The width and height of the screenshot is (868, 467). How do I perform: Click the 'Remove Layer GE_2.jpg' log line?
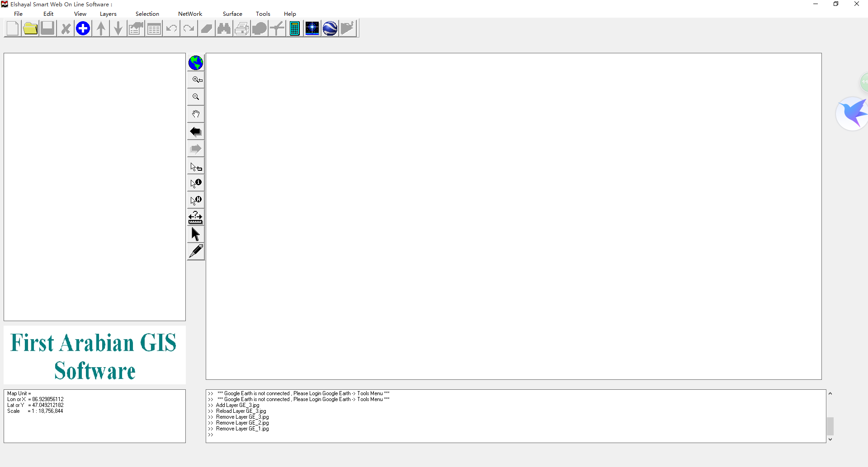(242, 423)
